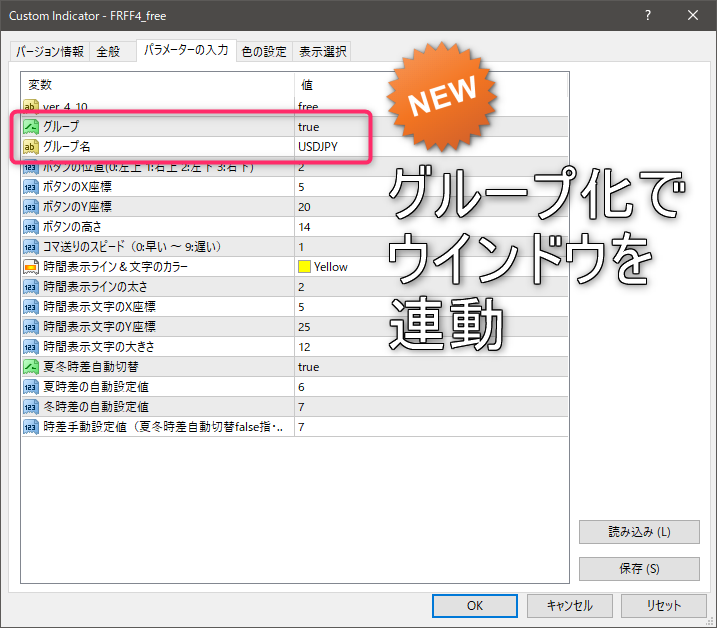Click the 読み込み (L) button
Viewport: 717px width, 628px height.
point(639,532)
